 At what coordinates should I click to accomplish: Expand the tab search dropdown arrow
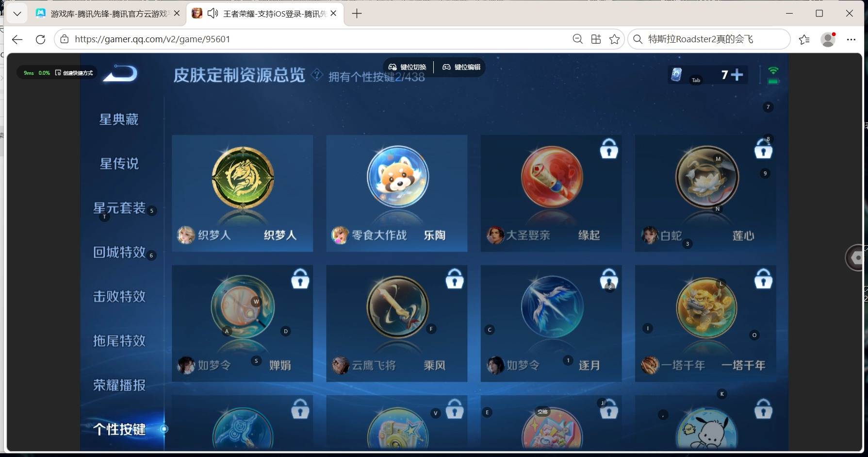click(17, 13)
